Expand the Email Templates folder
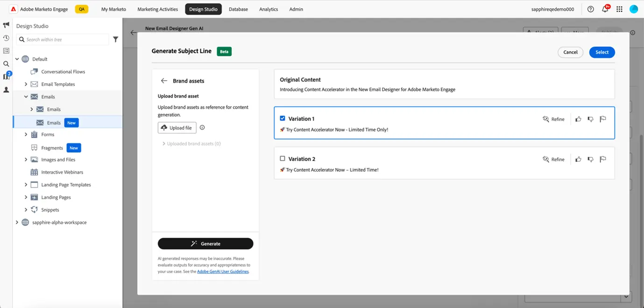The height and width of the screenshot is (308, 644). [x=26, y=84]
